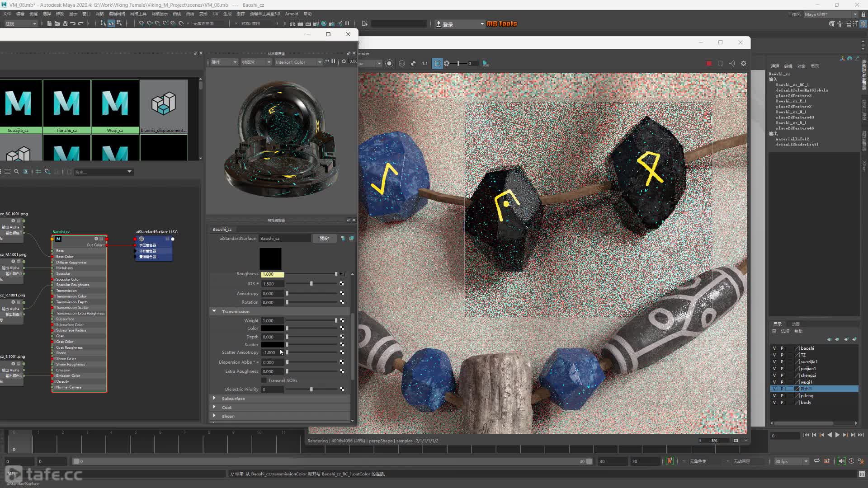The height and width of the screenshot is (488, 868).
Task: Toggle visibility V for suozijia1 layer
Action: (774, 362)
